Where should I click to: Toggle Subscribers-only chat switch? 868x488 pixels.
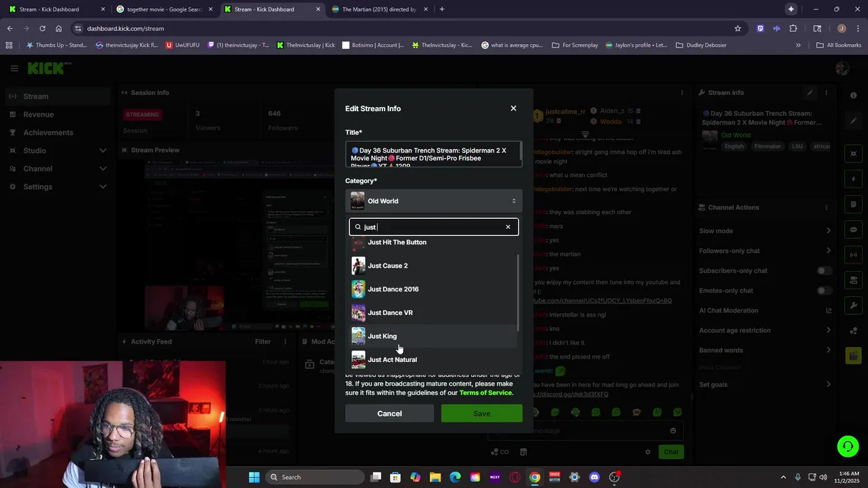pos(824,270)
